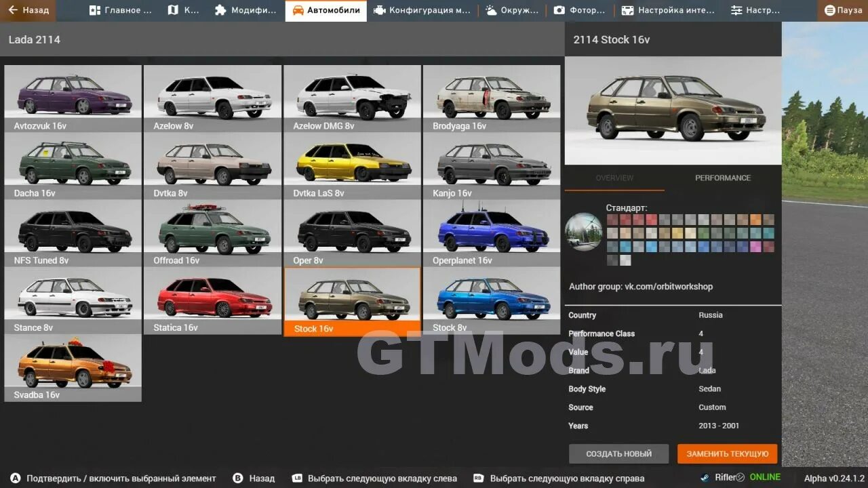Open the Модифи... puzzle-piece tab
The image size is (868, 488).
pyautogui.click(x=245, y=10)
